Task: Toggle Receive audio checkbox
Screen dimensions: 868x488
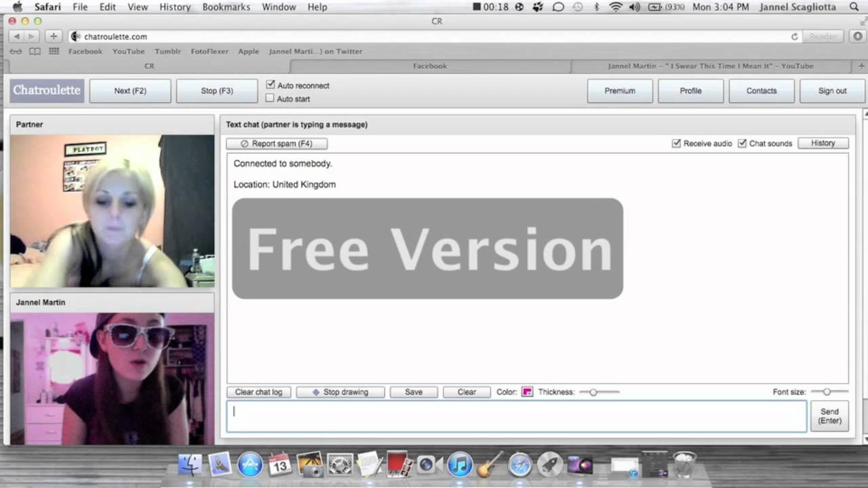Action: coord(676,143)
